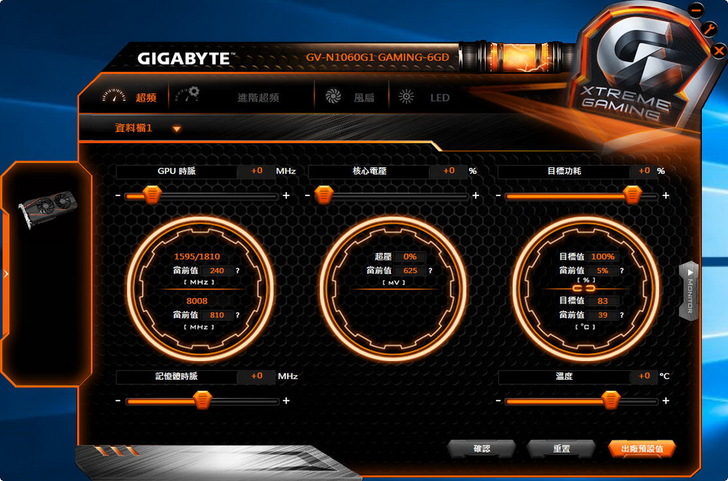The height and width of the screenshot is (481, 728).
Task: Apply settings with the 確認 button
Action: tap(481, 449)
